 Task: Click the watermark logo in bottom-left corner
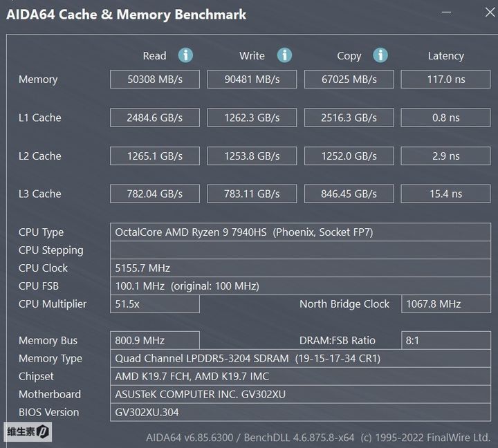(28, 433)
